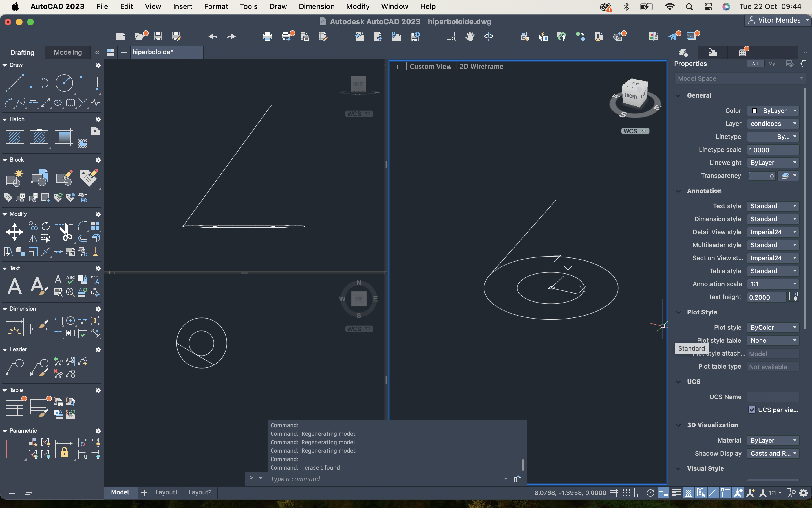Open the Layers palette tab icon
This screenshot has height=508, width=812.
683,52
